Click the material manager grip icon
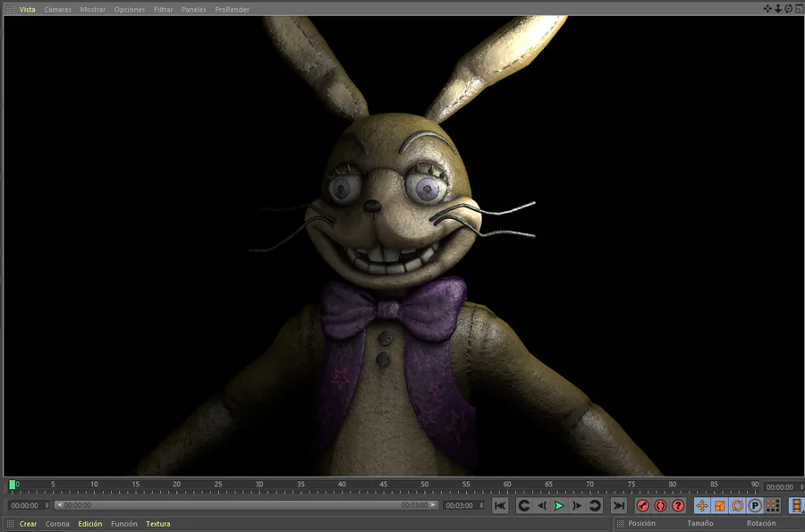The height and width of the screenshot is (532, 805). click(x=10, y=524)
